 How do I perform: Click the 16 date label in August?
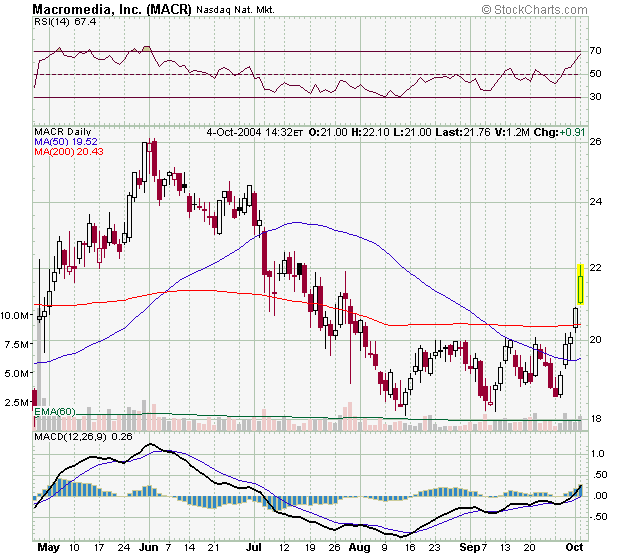410,548
